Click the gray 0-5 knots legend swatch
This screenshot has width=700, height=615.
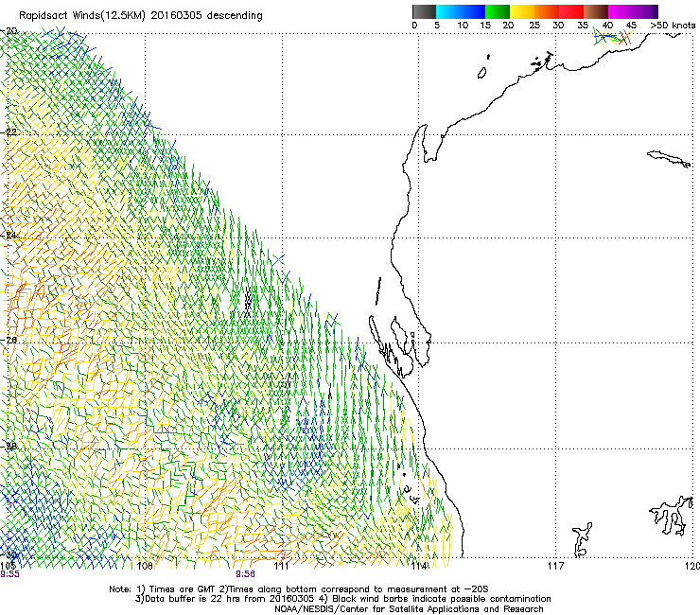424,11
